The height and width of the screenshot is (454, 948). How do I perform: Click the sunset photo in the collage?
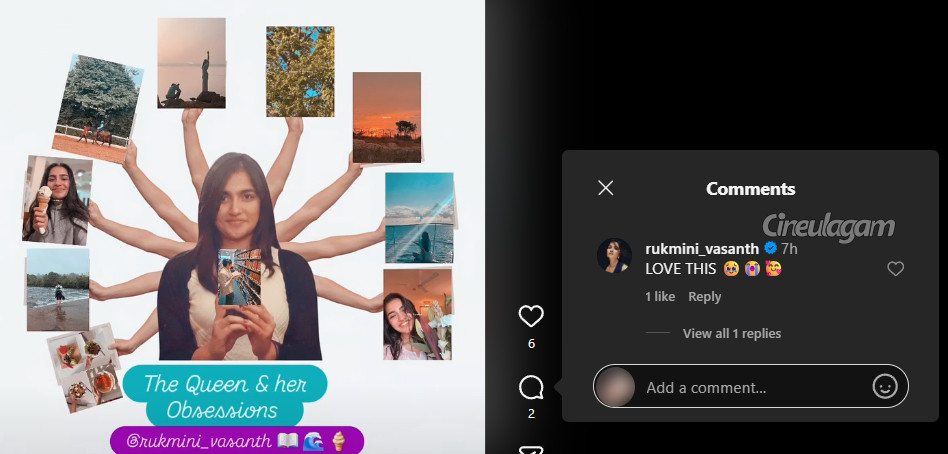tap(386, 116)
